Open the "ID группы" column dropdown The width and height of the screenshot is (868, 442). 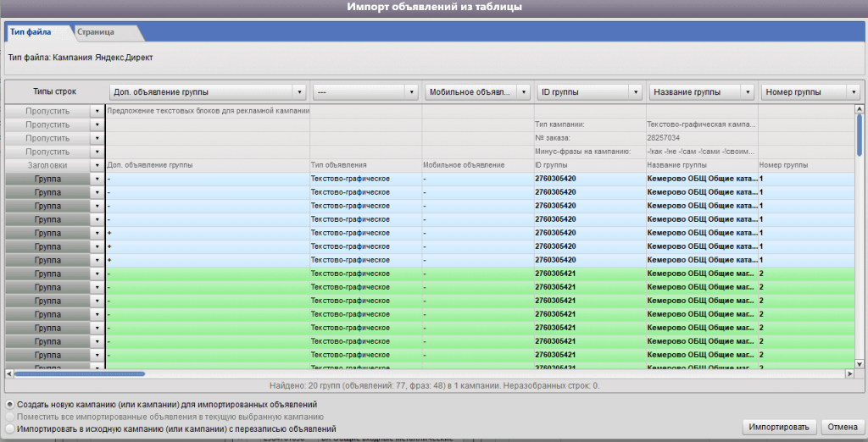point(635,91)
